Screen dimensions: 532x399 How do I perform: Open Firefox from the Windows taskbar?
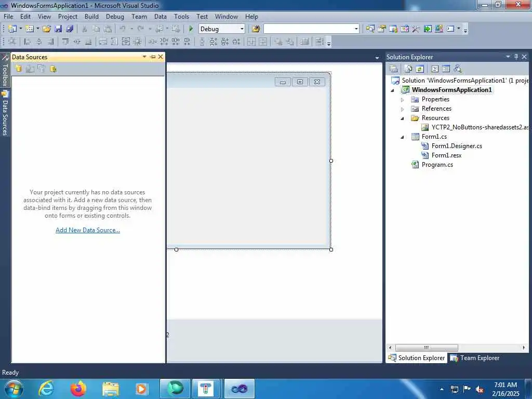pos(78,389)
